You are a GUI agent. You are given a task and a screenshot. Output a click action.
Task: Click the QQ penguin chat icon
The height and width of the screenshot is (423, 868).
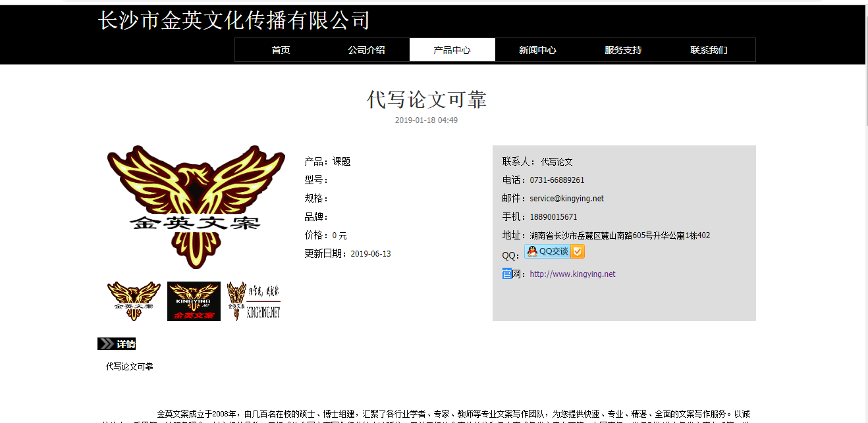532,251
